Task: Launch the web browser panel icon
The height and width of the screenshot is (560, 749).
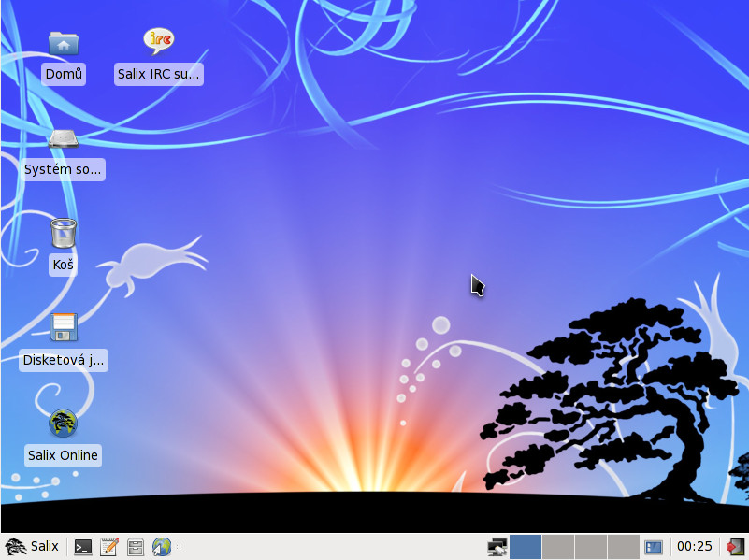Action: coord(162,547)
